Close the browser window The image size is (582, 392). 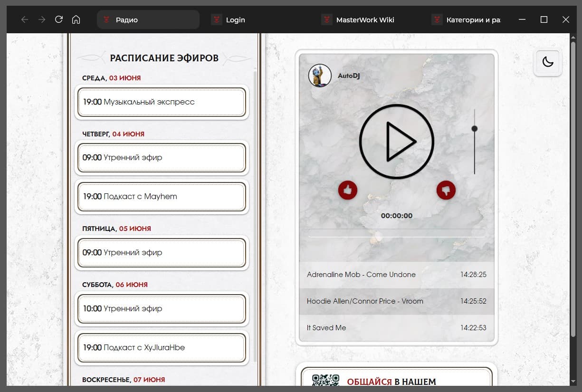565,19
